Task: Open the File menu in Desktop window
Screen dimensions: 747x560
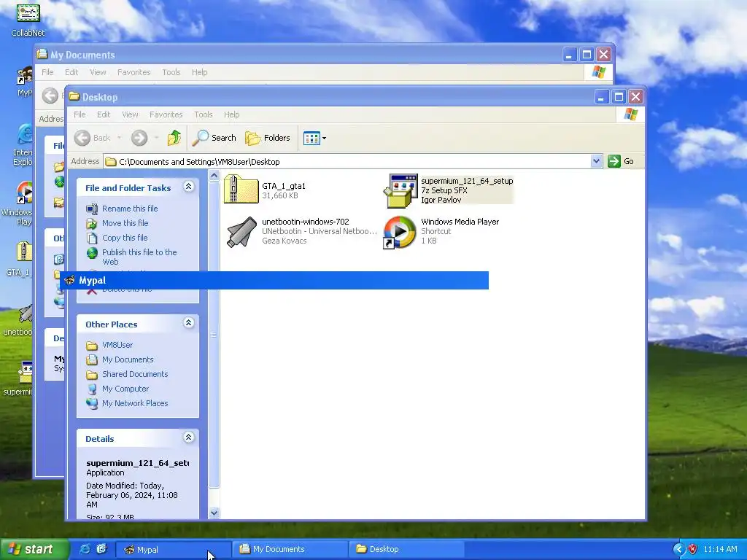Action: click(x=80, y=114)
